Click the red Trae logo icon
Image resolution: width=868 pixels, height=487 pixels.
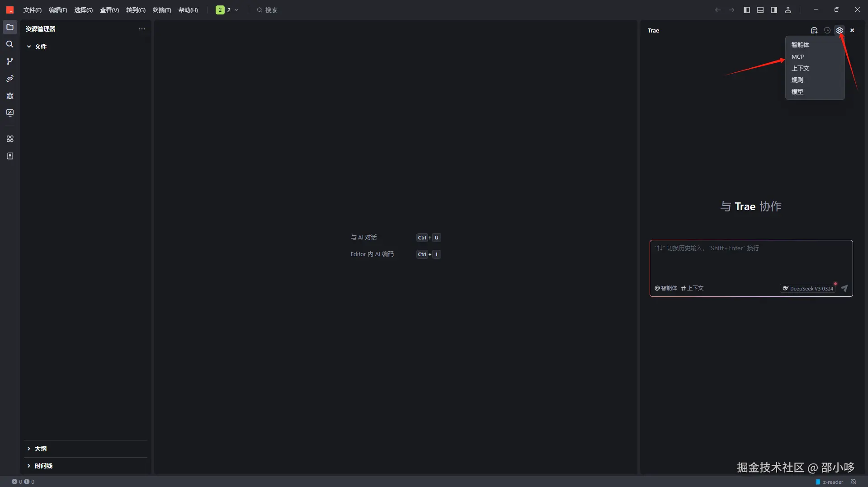[x=10, y=10]
